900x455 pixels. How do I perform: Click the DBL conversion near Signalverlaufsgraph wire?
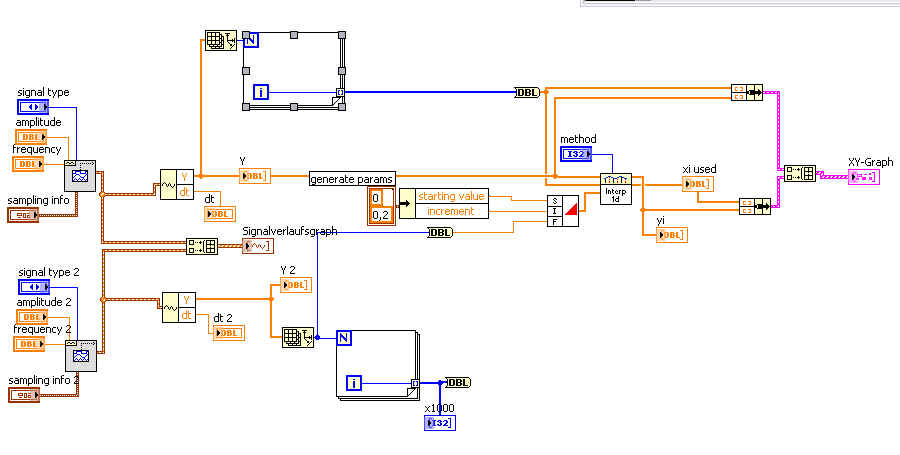click(x=440, y=232)
